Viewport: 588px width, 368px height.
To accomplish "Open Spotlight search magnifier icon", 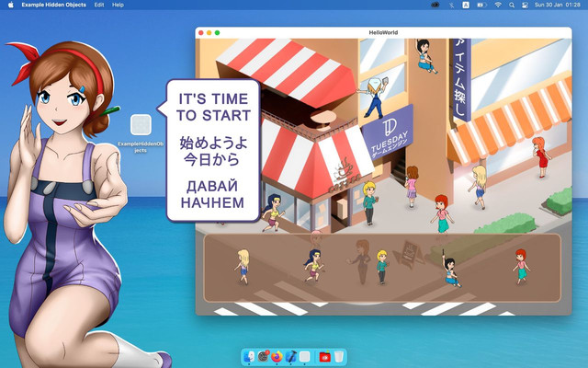I will click(x=512, y=5).
